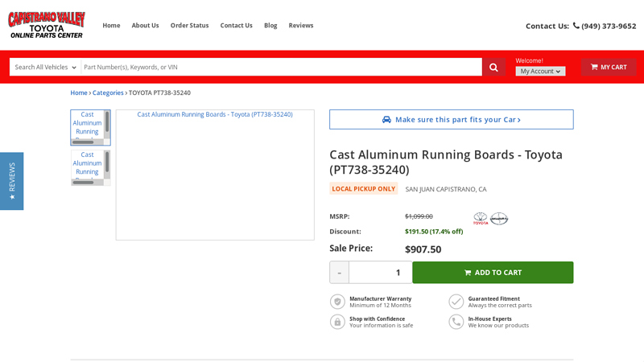
Task: Click the Toyota brand logo
Action: (481, 218)
